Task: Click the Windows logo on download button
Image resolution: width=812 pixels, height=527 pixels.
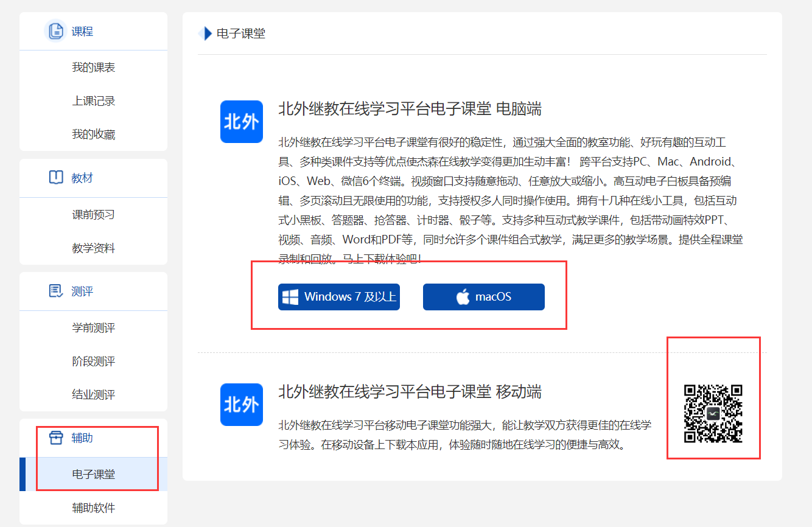Action: click(x=290, y=297)
